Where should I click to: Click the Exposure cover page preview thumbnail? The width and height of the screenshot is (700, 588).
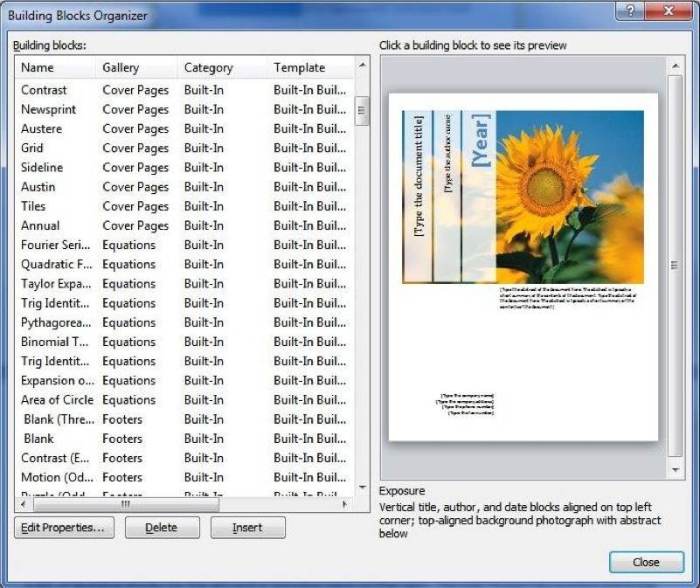[x=523, y=267]
